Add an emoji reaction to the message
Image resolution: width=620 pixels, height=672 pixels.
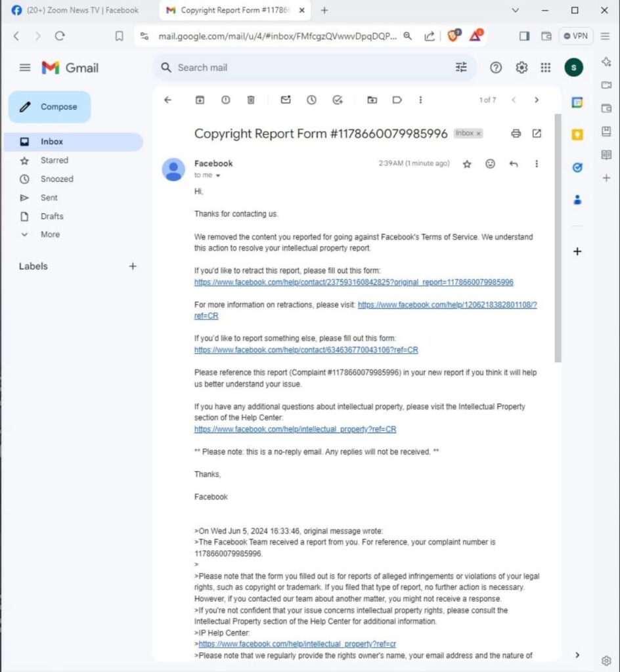click(490, 163)
